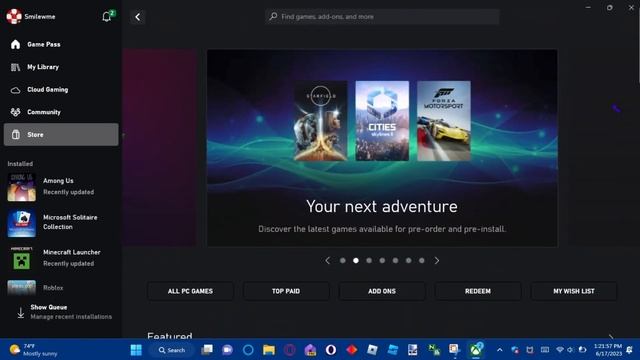The image size is (640, 360).
Task: Click the Your next adventure headline
Action: click(382, 207)
